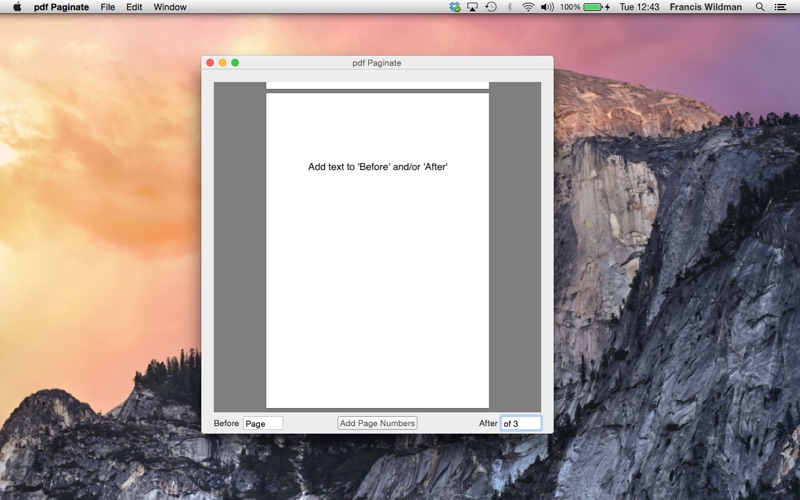Open the pdf Paginate application menu
This screenshot has height=500, width=800.
click(61, 7)
